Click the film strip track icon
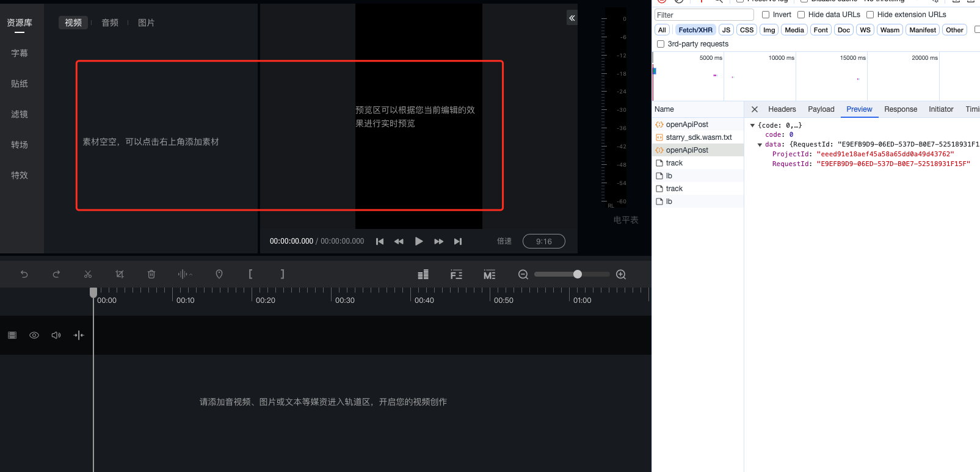 coord(12,335)
